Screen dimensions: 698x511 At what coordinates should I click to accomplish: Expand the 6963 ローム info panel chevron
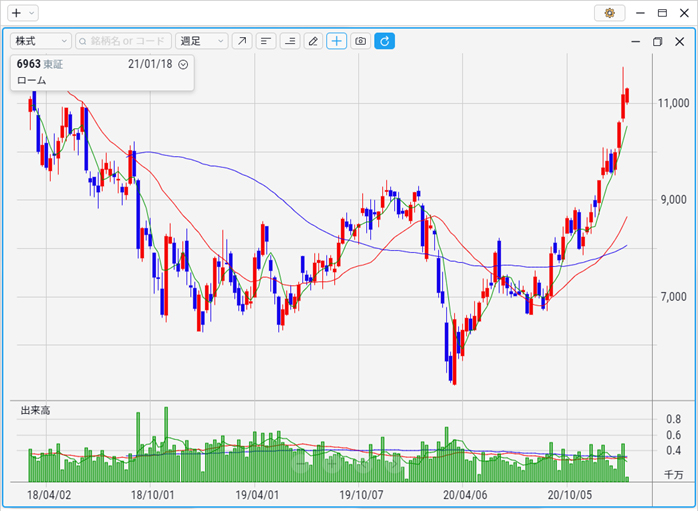point(183,65)
